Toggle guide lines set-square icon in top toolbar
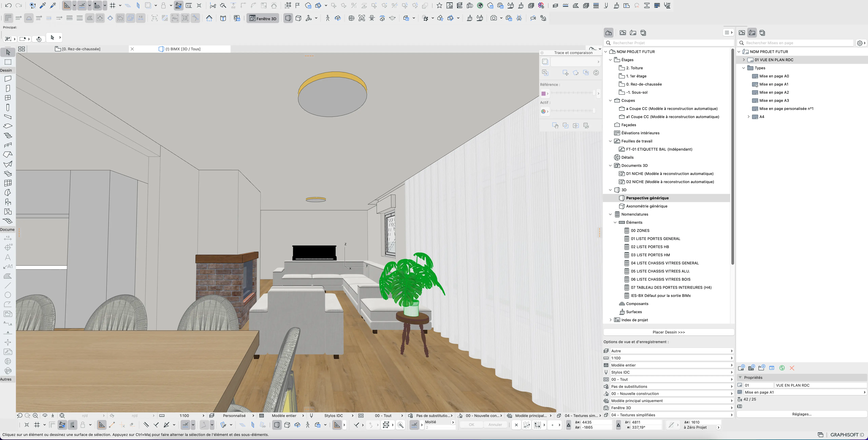 click(x=67, y=5)
